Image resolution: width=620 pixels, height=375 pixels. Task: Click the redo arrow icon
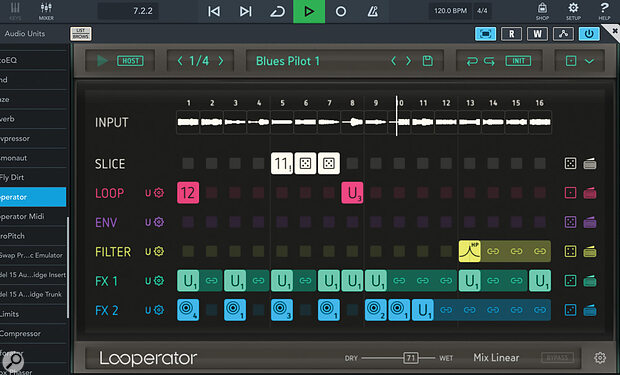(x=489, y=61)
